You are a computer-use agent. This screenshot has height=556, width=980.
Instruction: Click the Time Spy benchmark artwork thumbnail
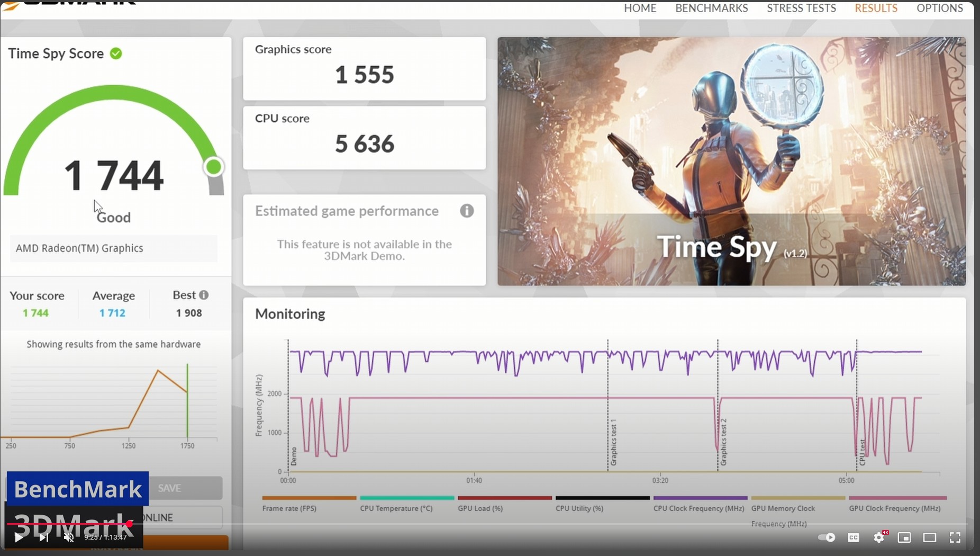pyautogui.click(x=731, y=161)
